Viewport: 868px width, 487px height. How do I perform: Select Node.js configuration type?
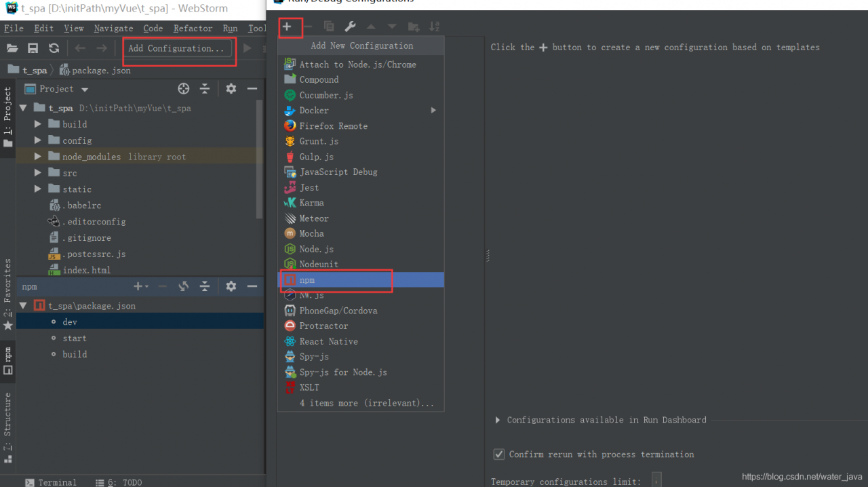point(361,249)
